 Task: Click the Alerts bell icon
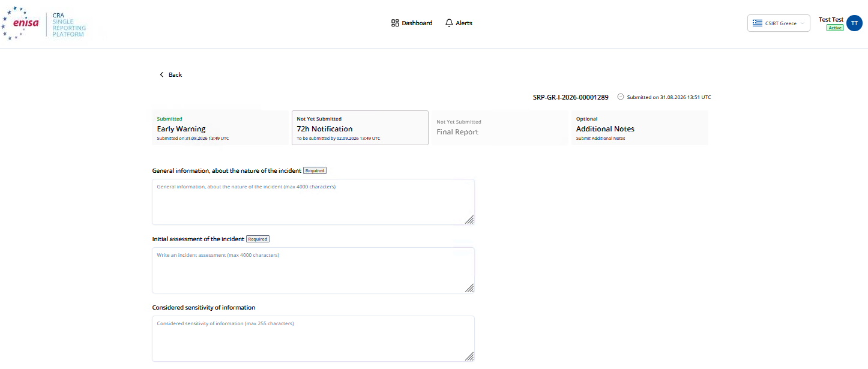449,23
